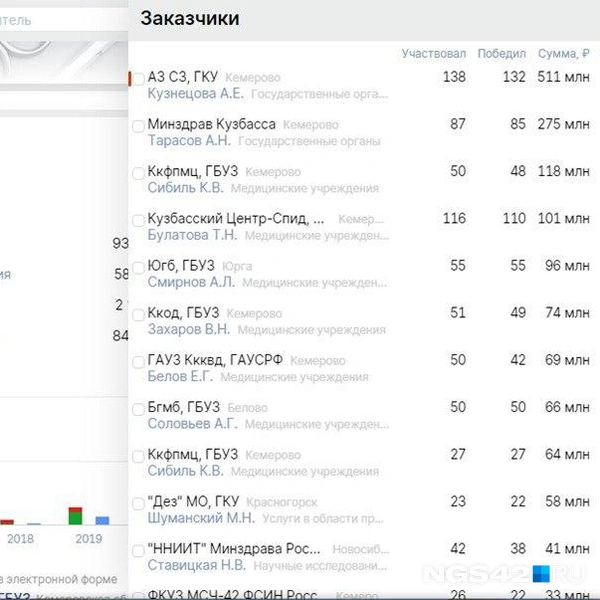Select the Минздрав Кузбасса row checkbox

tap(138, 126)
